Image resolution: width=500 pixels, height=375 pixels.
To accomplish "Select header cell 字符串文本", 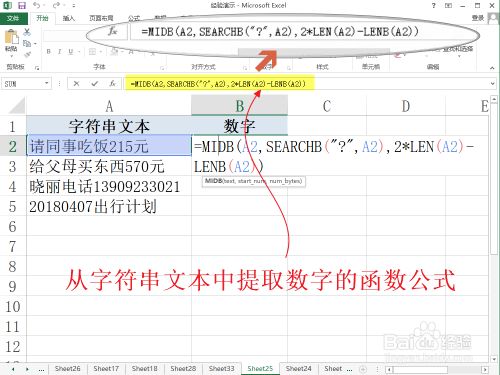I will coord(109,126).
